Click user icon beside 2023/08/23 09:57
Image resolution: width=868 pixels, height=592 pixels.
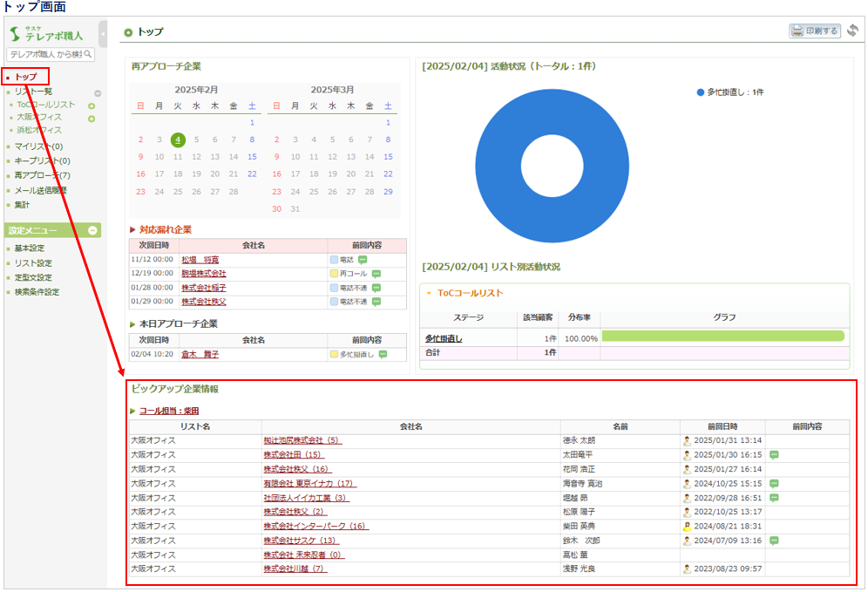687,568
